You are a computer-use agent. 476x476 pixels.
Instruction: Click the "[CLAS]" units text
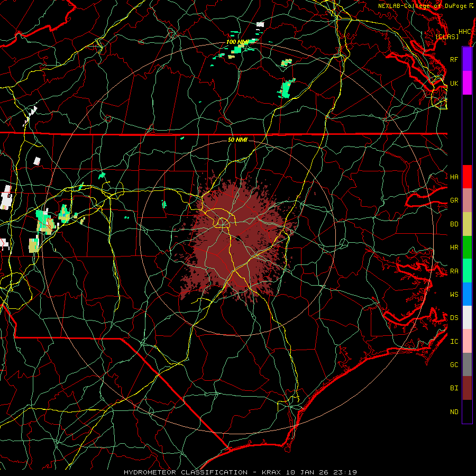pos(447,36)
